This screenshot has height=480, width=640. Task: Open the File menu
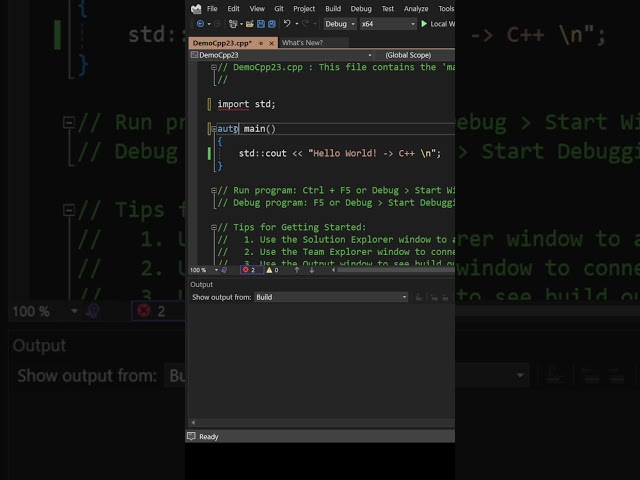pos(212,9)
